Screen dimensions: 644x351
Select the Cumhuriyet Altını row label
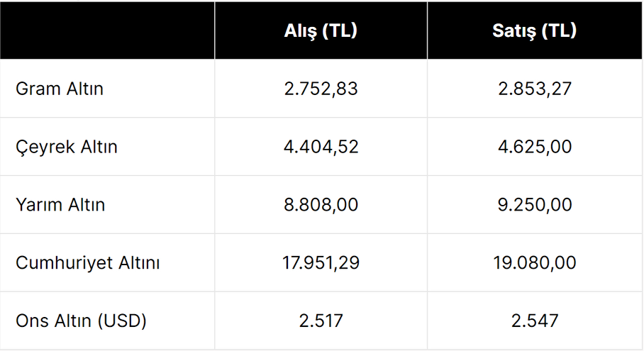87,263
